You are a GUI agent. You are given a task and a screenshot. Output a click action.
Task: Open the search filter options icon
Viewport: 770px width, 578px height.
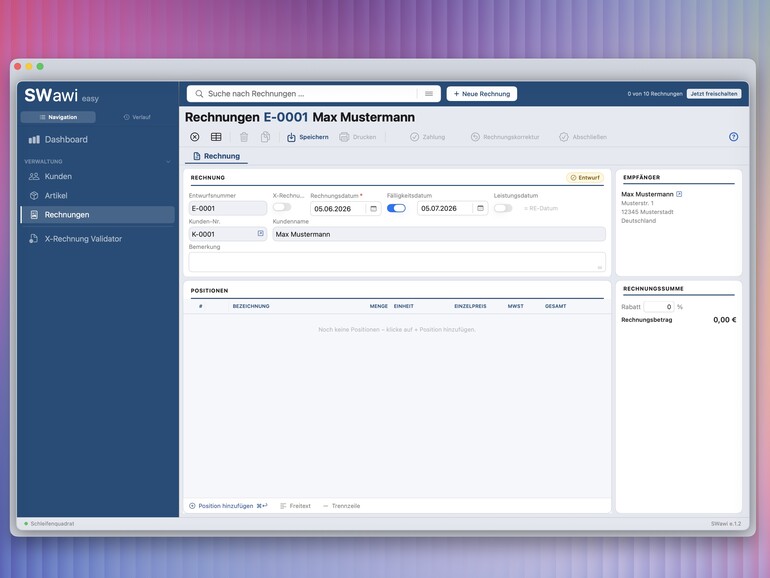pos(429,94)
